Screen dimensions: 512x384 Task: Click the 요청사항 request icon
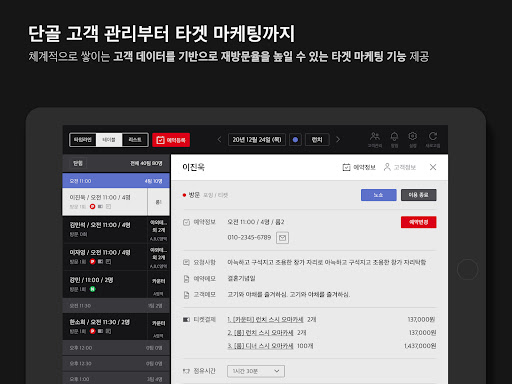(186, 262)
